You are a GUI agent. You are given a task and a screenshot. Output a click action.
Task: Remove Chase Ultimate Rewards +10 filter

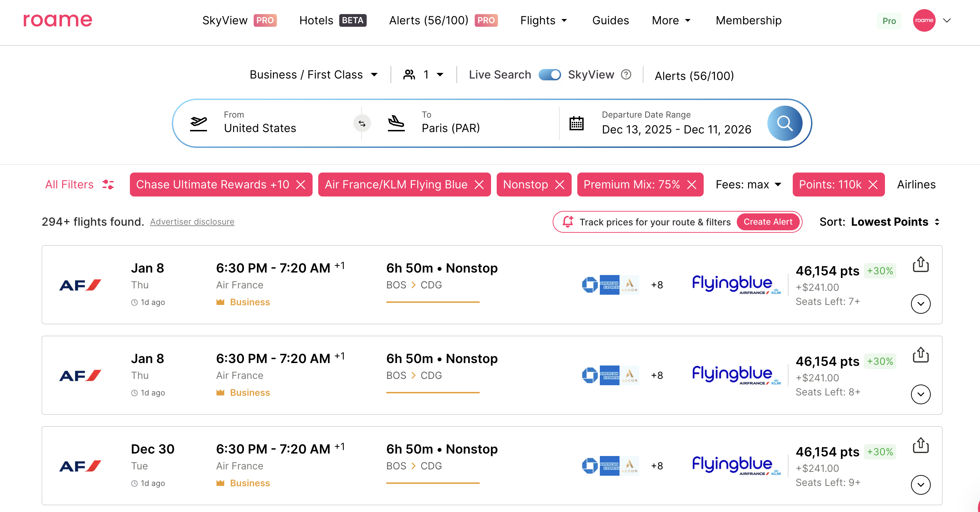[x=301, y=185]
